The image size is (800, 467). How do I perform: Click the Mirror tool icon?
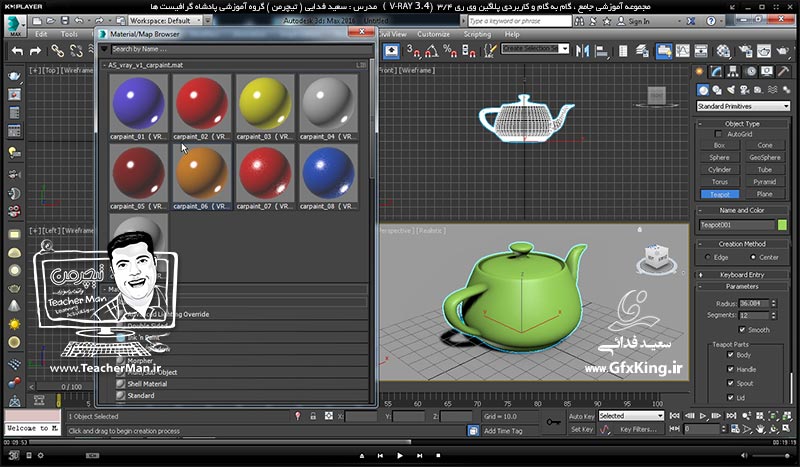pos(582,51)
